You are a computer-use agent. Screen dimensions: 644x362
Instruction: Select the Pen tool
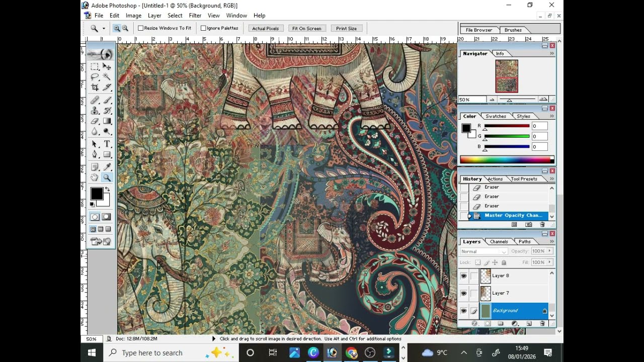(x=95, y=154)
